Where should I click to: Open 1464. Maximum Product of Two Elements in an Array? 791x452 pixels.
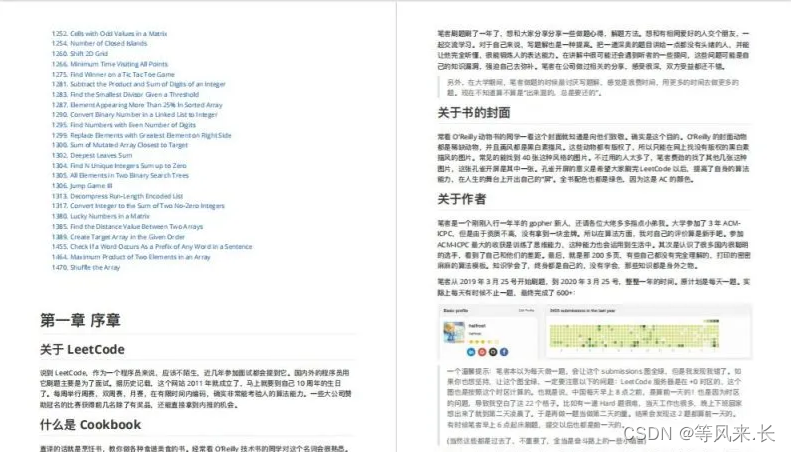coord(131,257)
